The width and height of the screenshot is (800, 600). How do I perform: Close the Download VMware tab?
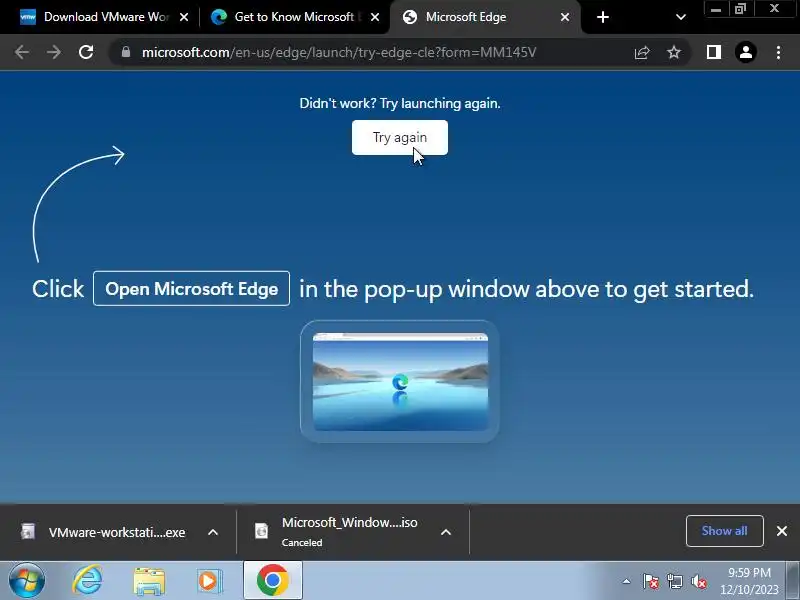pos(184,17)
